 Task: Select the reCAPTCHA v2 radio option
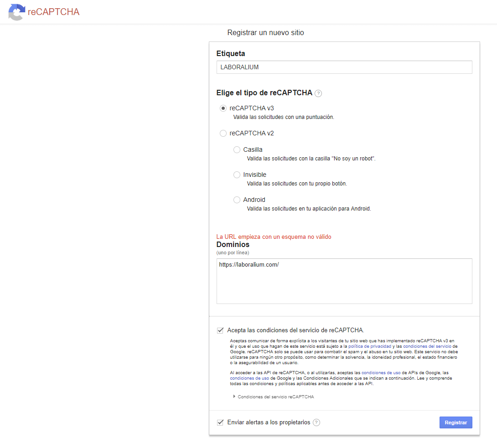[x=223, y=134]
